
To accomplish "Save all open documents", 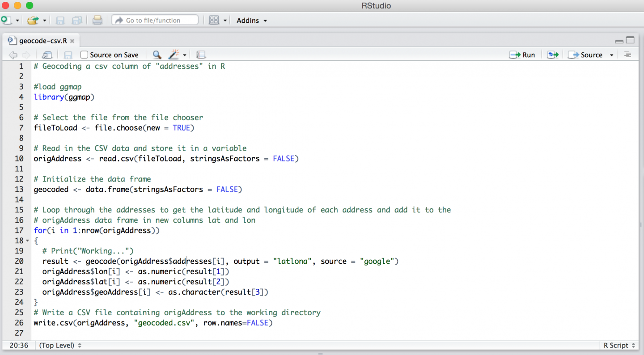I will 76,20.
